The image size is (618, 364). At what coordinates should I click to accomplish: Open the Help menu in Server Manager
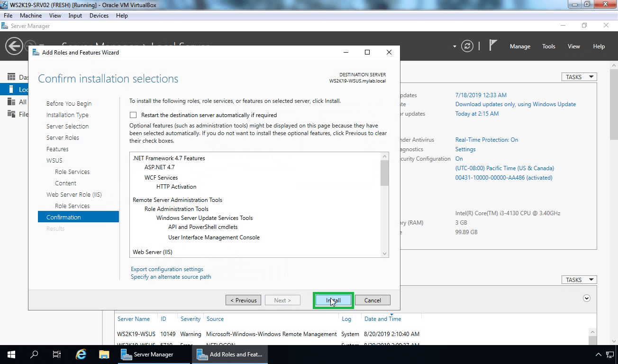tap(599, 46)
